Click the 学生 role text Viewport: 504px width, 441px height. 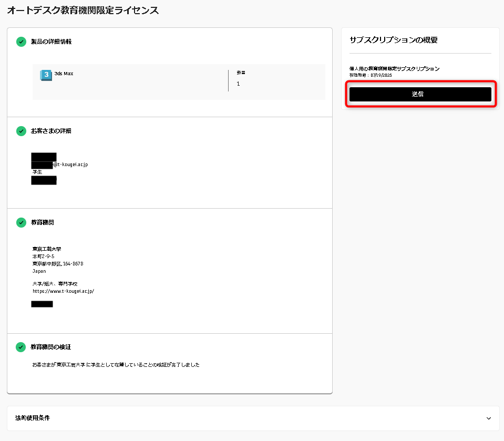point(37,172)
